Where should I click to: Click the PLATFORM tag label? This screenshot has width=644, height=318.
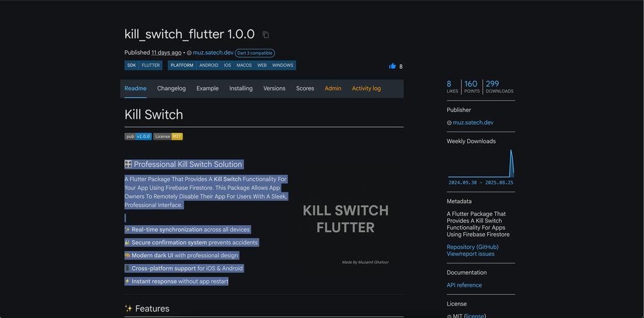(x=182, y=65)
